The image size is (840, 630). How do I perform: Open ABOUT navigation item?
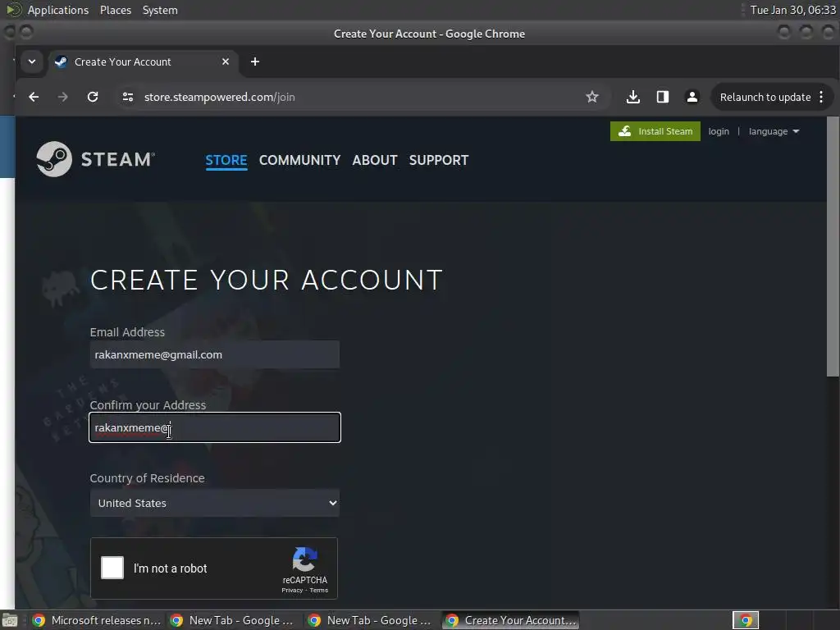click(x=374, y=160)
